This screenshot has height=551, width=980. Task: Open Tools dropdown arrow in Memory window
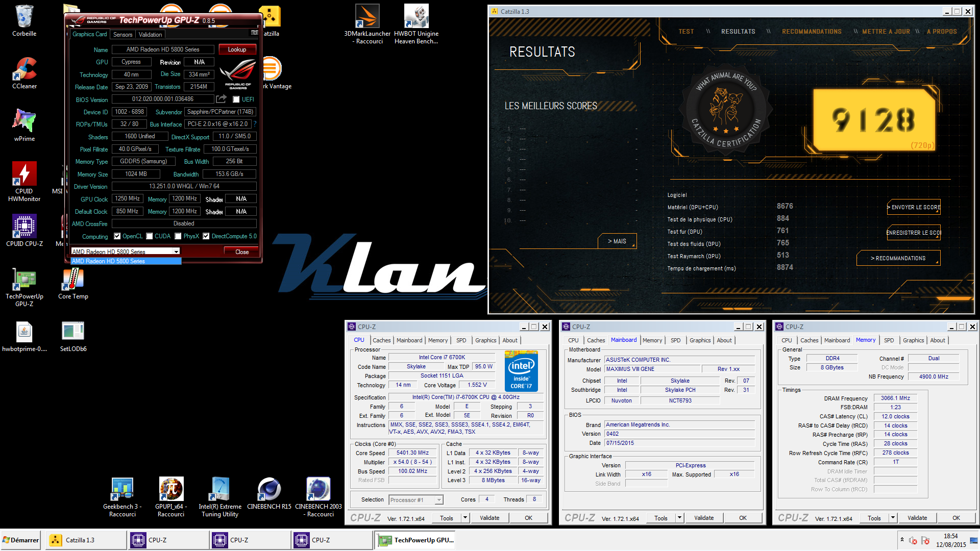[x=893, y=518]
